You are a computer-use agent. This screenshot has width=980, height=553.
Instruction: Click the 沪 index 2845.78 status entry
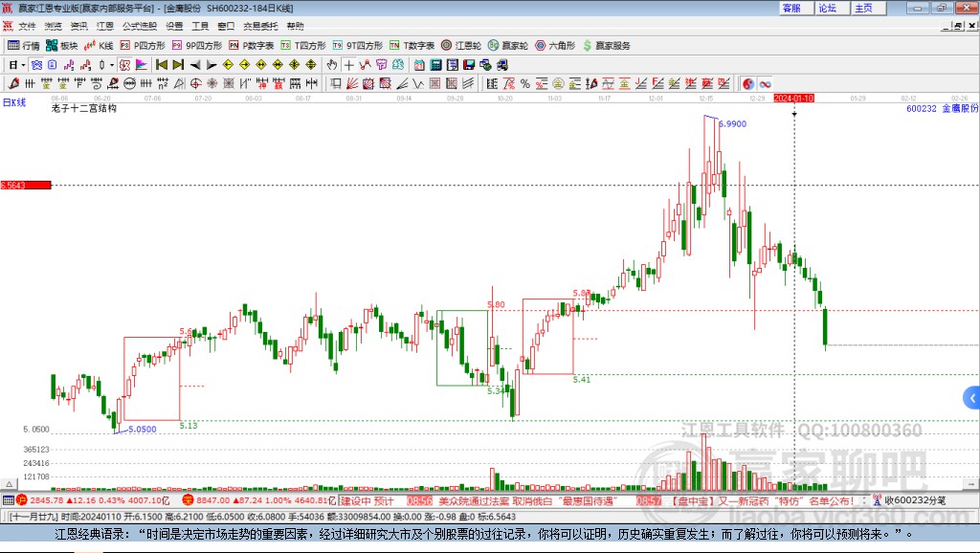point(93,500)
